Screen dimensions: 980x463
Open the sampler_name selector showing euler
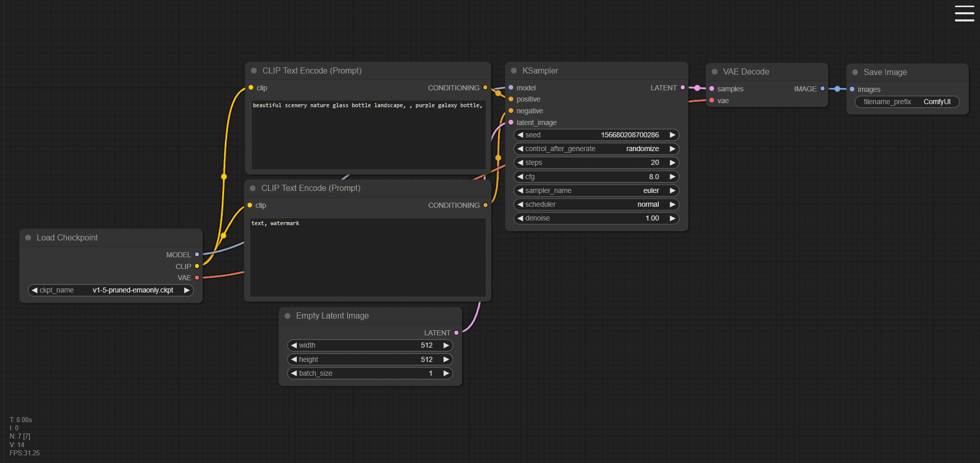(595, 190)
